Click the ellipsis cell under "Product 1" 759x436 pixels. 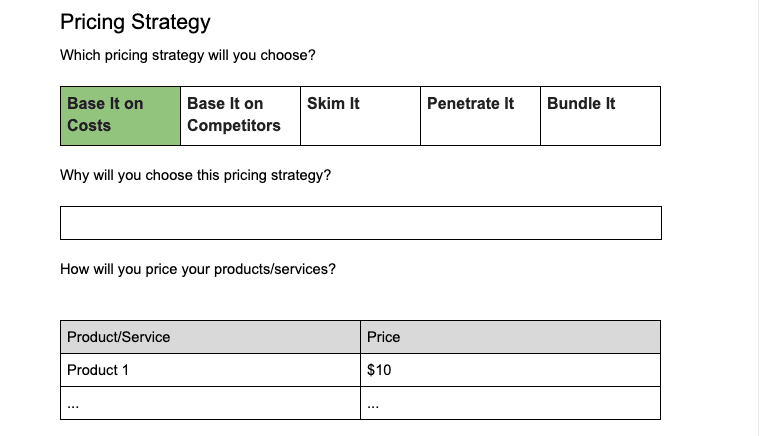[210, 403]
